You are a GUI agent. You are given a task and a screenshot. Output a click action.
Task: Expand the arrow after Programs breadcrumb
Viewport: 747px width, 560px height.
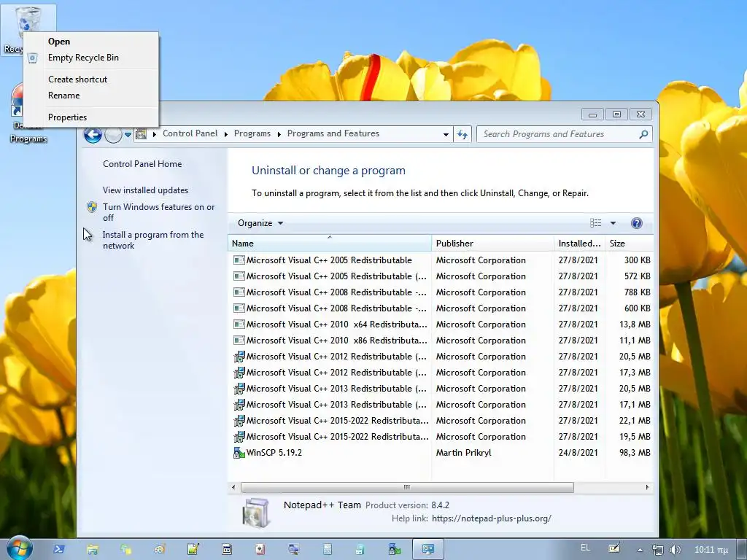[279, 134]
